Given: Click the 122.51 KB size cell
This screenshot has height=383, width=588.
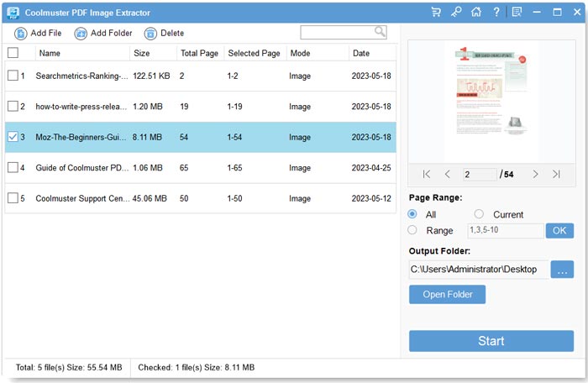Looking at the screenshot, I should pos(151,76).
